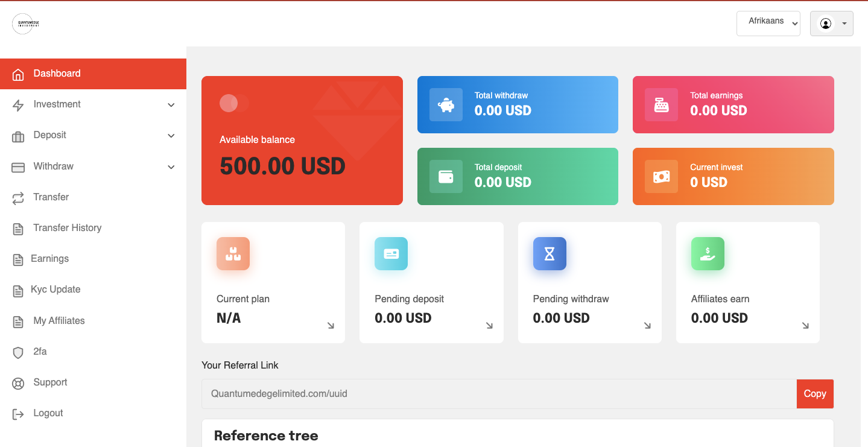This screenshot has width=868, height=447.
Task: Open the user profile account dropdown
Action: point(831,24)
